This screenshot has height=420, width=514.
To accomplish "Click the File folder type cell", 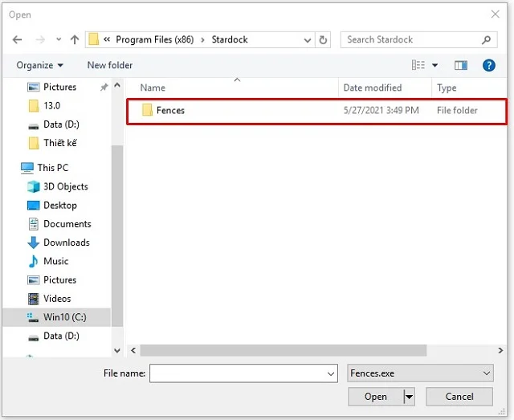I will (457, 111).
